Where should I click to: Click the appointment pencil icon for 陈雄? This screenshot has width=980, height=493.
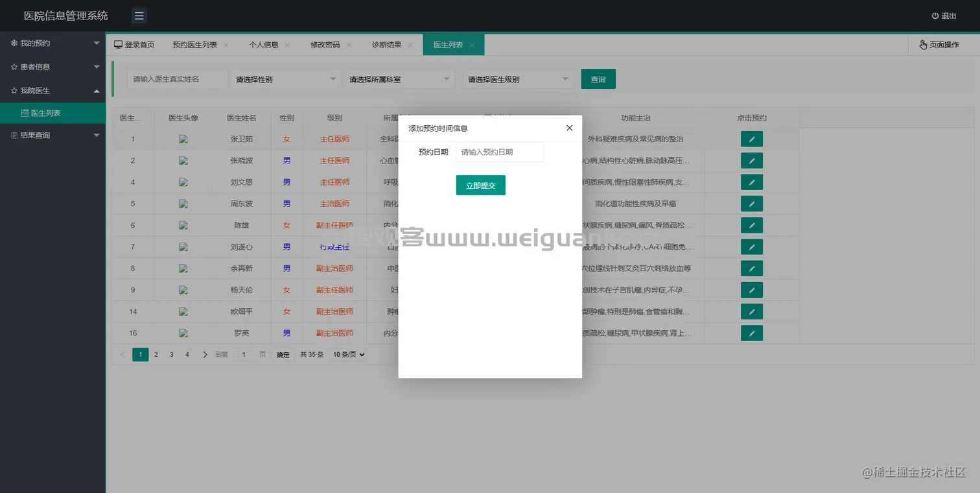[x=752, y=225]
